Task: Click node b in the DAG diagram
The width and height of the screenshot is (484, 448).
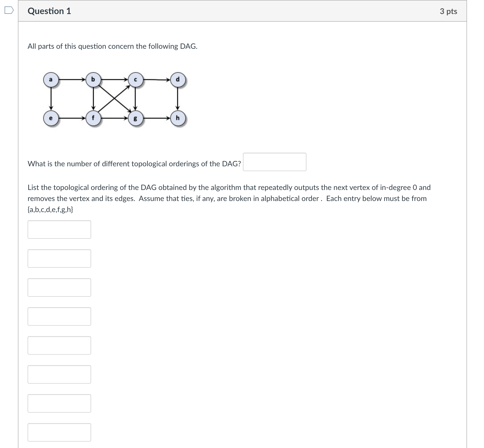Action: tap(93, 80)
